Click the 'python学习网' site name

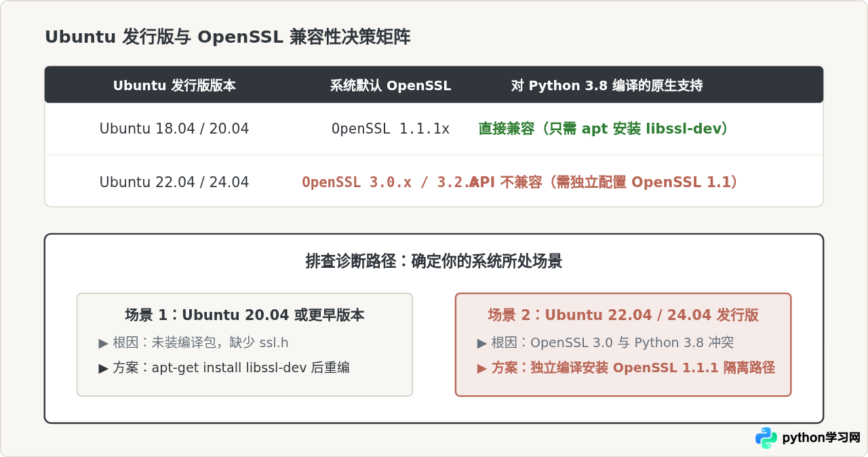click(821, 438)
